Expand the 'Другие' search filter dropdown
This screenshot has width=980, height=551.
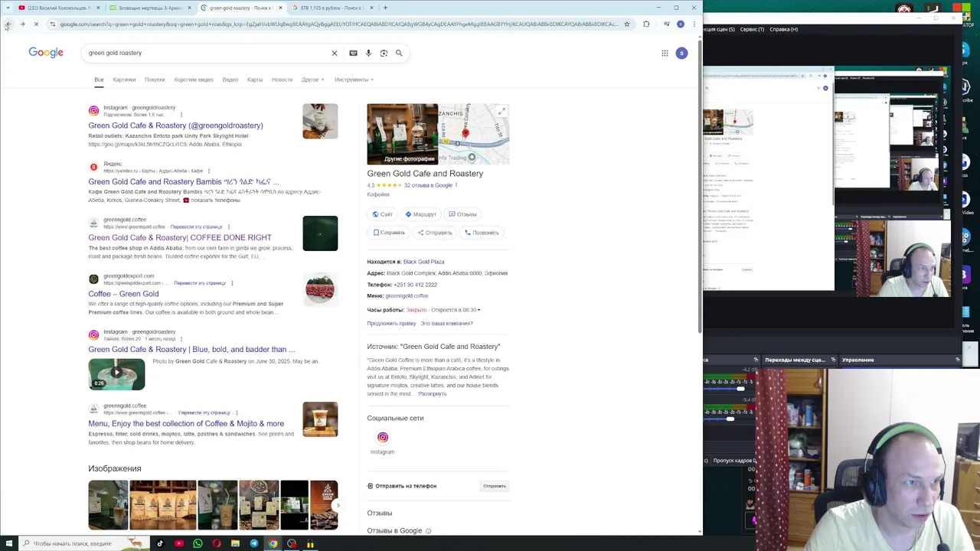coord(312,80)
